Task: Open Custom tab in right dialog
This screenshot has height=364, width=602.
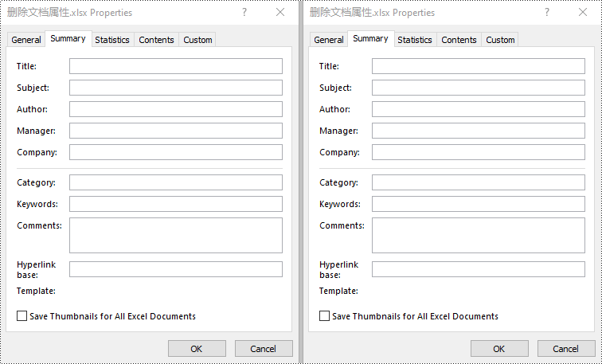Action: pyautogui.click(x=500, y=40)
